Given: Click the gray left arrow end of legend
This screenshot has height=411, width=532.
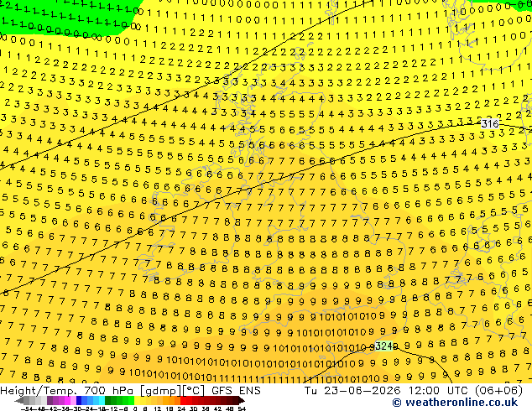Looking at the screenshot, I should coord(19,400).
